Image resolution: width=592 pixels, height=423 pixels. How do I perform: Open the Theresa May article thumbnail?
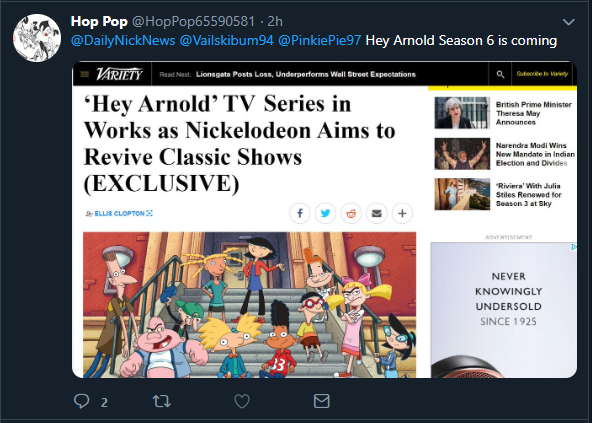tap(462, 113)
